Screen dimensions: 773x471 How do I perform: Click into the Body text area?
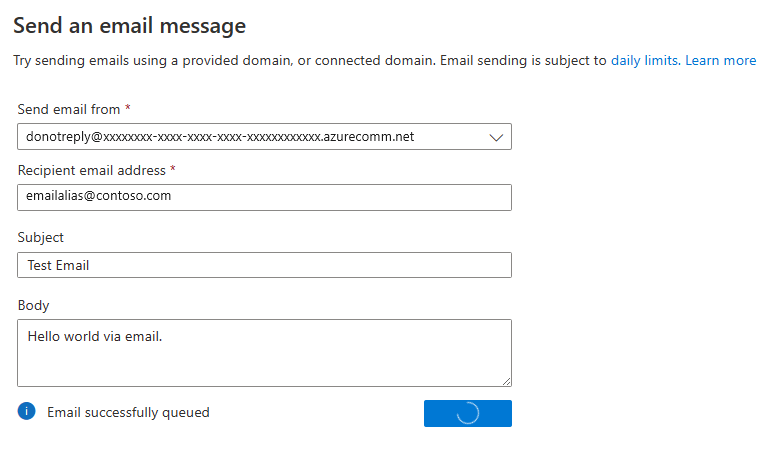pyautogui.click(x=264, y=353)
